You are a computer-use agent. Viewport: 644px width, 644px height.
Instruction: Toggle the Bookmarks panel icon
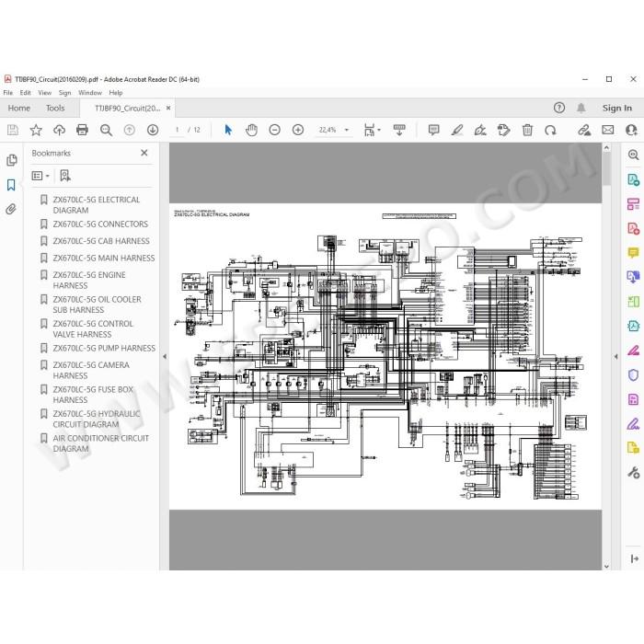point(11,185)
